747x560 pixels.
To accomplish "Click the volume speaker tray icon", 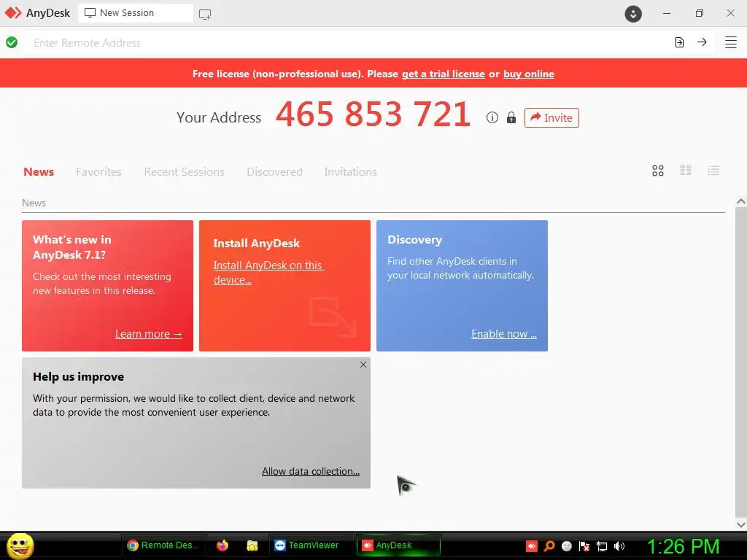I will point(619,546).
